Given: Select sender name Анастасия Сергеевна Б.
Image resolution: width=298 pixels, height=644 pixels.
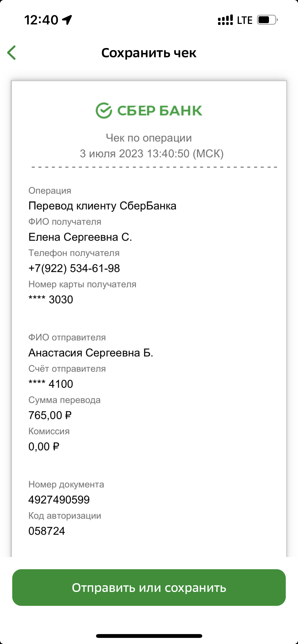Looking at the screenshot, I should pos(91,353).
